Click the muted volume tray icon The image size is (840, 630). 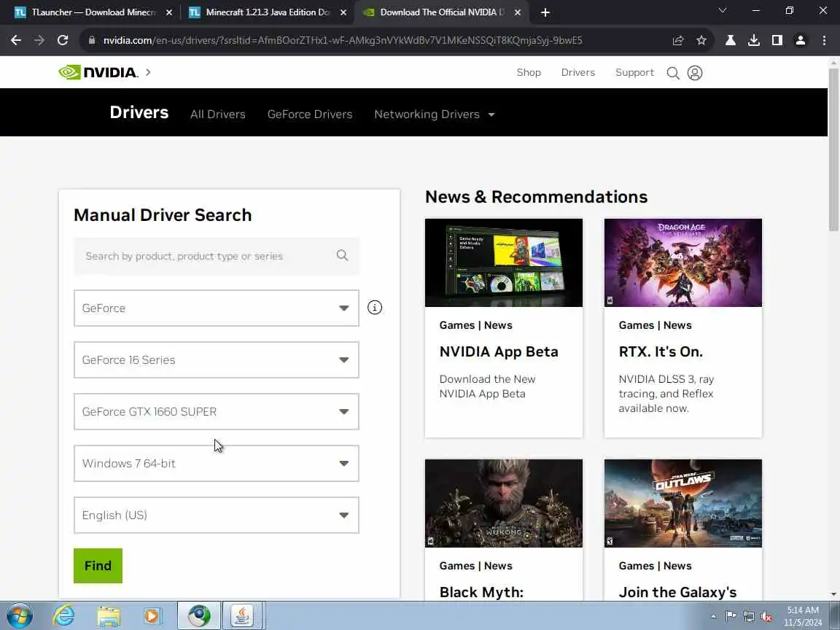coord(766,616)
